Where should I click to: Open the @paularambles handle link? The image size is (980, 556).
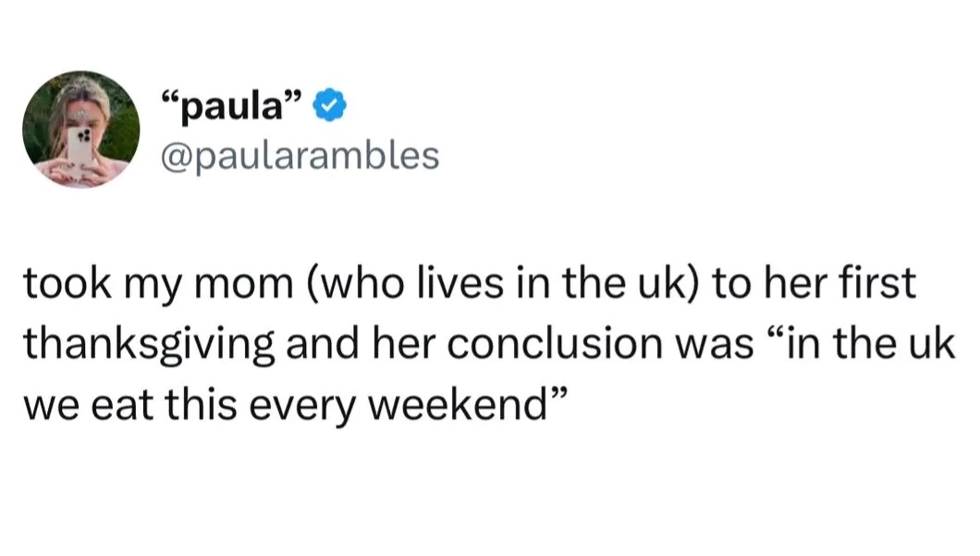[300, 155]
